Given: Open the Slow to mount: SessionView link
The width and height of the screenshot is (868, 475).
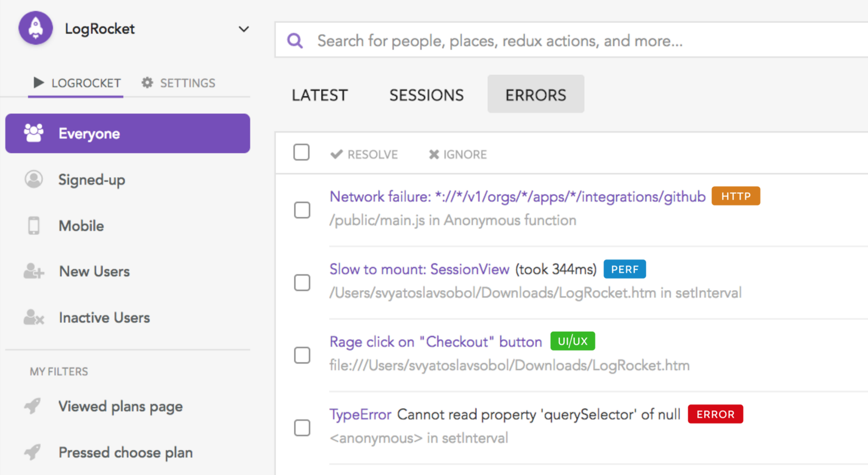Looking at the screenshot, I should click(419, 269).
